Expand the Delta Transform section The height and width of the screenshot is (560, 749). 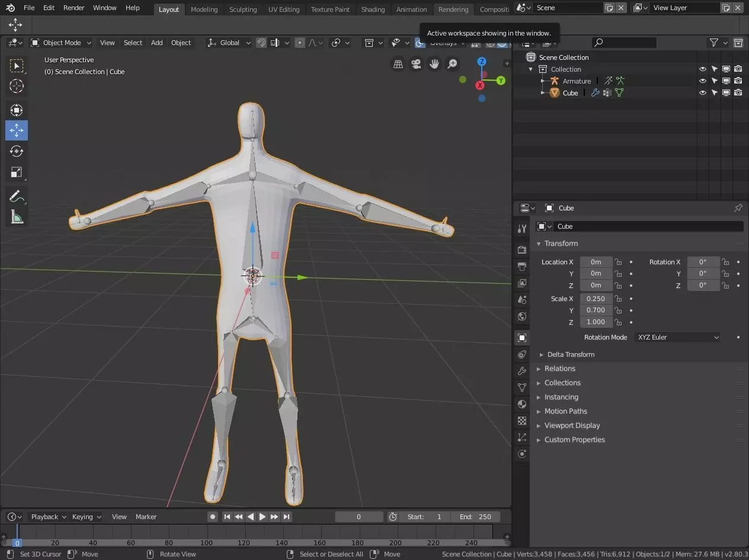click(570, 354)
